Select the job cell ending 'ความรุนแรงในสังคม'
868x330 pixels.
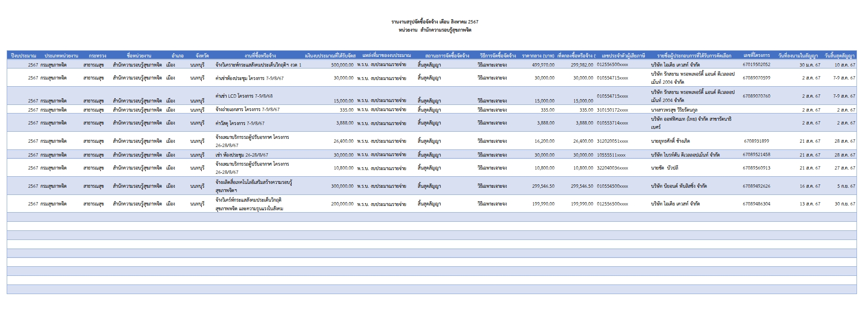pos(249,204)
